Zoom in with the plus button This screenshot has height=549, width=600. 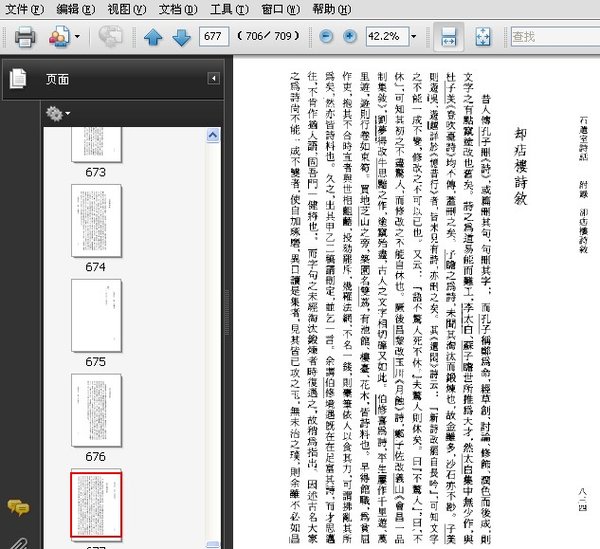pyautogui.click(x=349, y=37)
